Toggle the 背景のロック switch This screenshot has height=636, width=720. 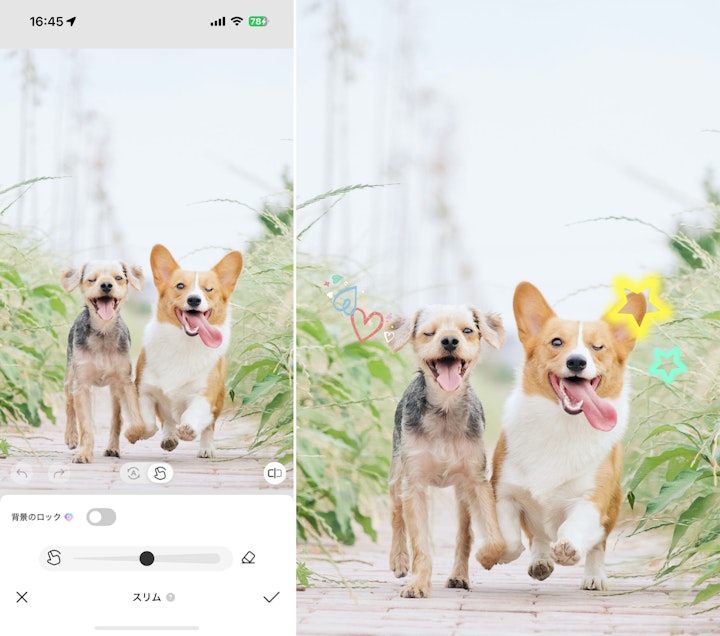tap(101, 517)
